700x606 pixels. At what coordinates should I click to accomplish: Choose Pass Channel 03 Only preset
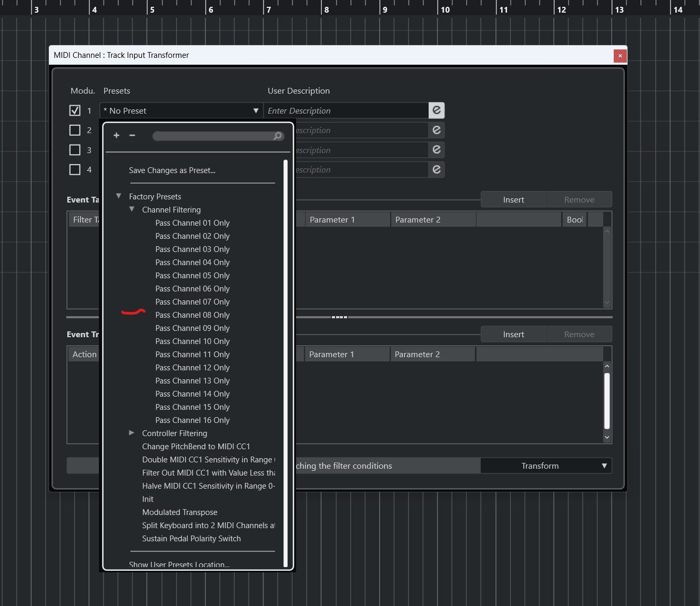192,249
